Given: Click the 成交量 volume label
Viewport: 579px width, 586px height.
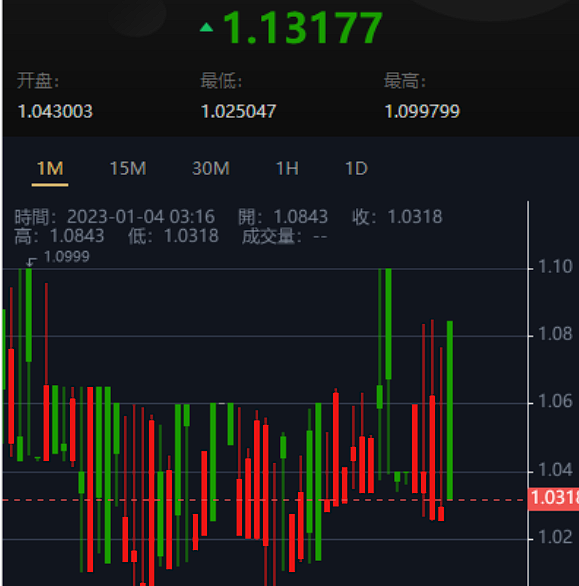Looking at the screenshot, I should [x=271, y=237].
